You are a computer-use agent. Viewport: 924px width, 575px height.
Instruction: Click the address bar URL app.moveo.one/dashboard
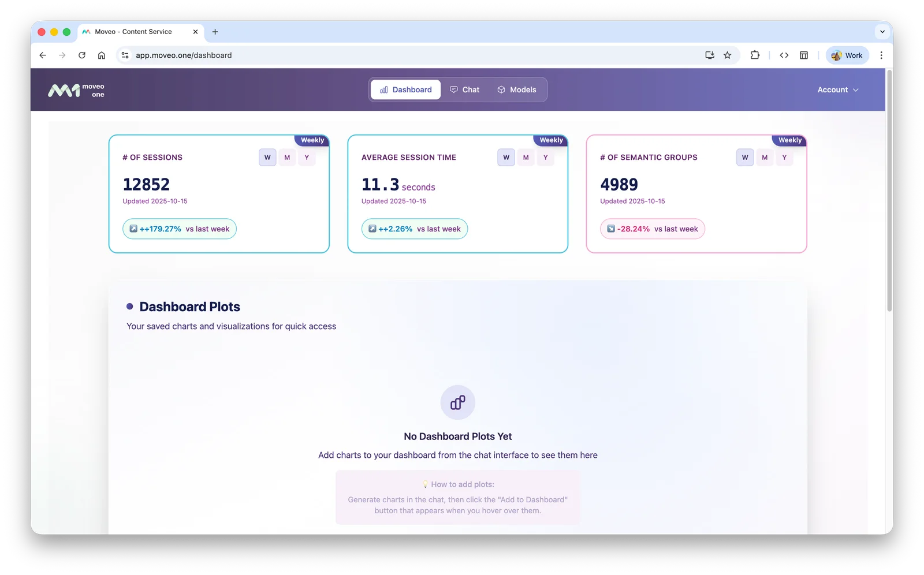tap(184, 55)
